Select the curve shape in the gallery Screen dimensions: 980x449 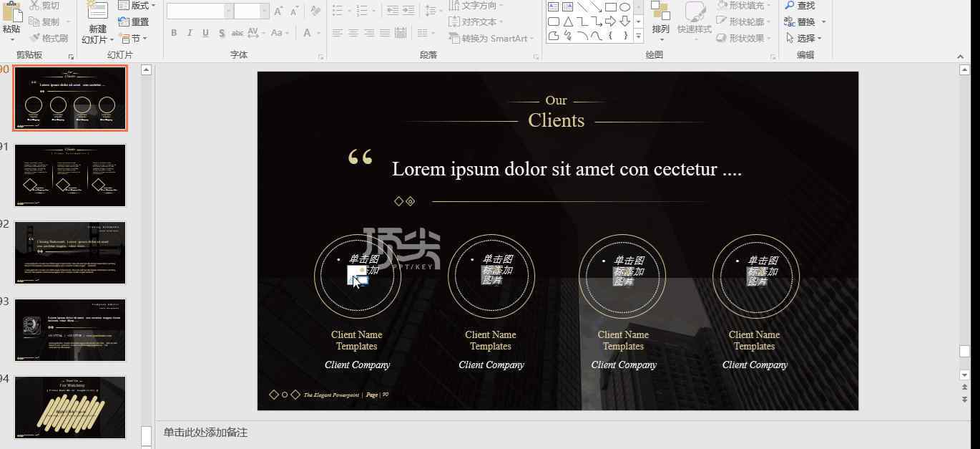[x=597, y=36]
